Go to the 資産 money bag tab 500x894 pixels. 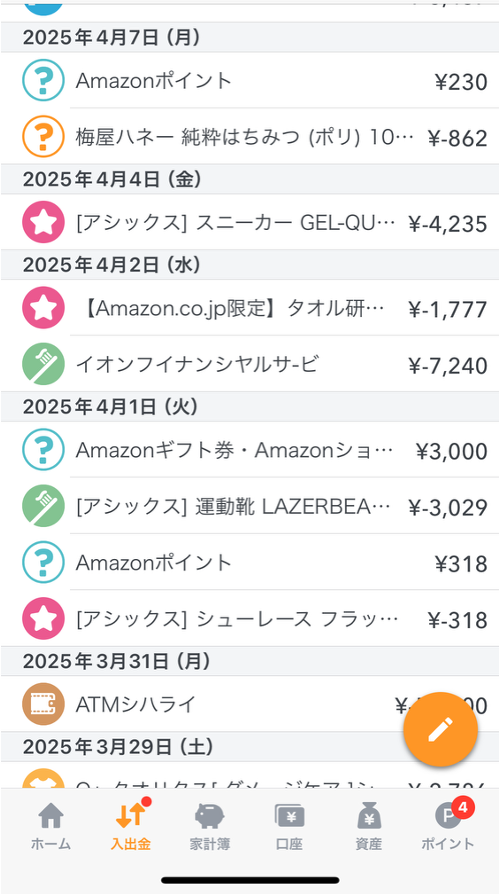(x=368, y=826)
